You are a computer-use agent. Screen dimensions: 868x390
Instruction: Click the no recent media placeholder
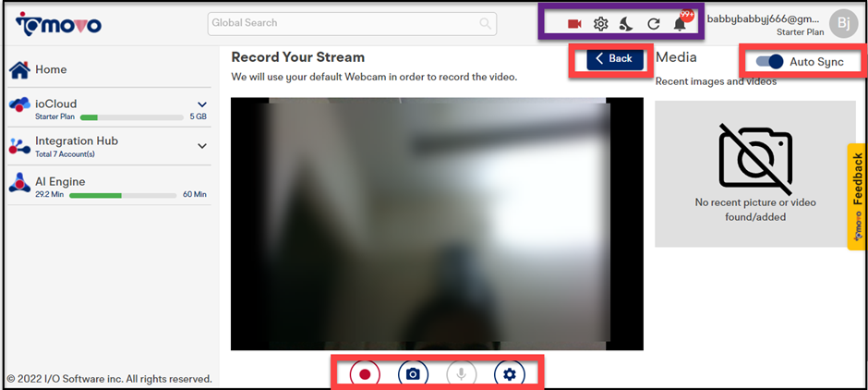(755, 174)
